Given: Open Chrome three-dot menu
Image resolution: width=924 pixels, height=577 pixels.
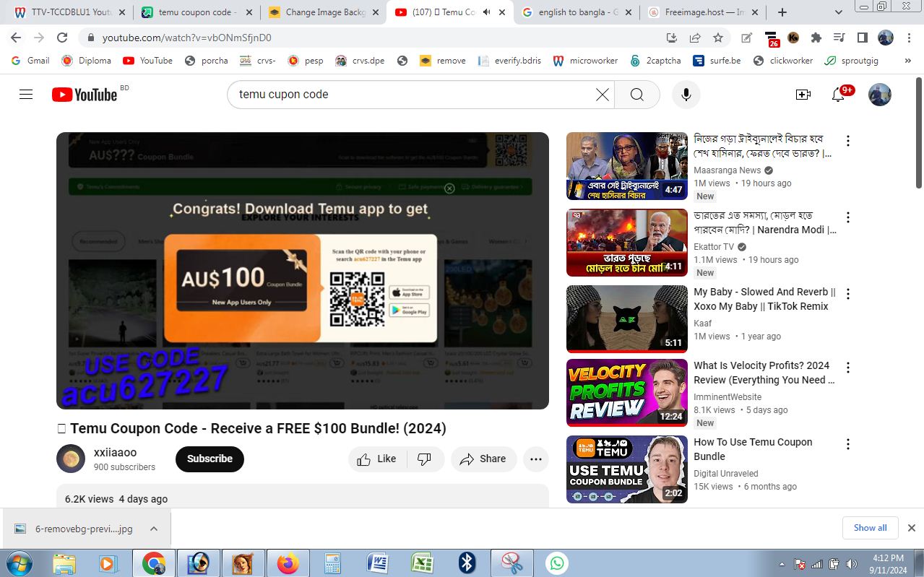Looking at the screenshot, I should (x=909, y=38).
